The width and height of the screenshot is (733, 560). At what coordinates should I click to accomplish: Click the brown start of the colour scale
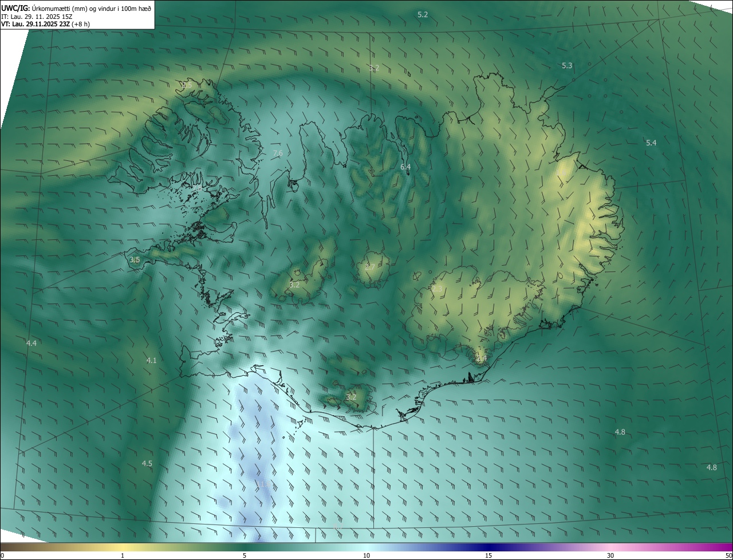click(x=6, y=547)
